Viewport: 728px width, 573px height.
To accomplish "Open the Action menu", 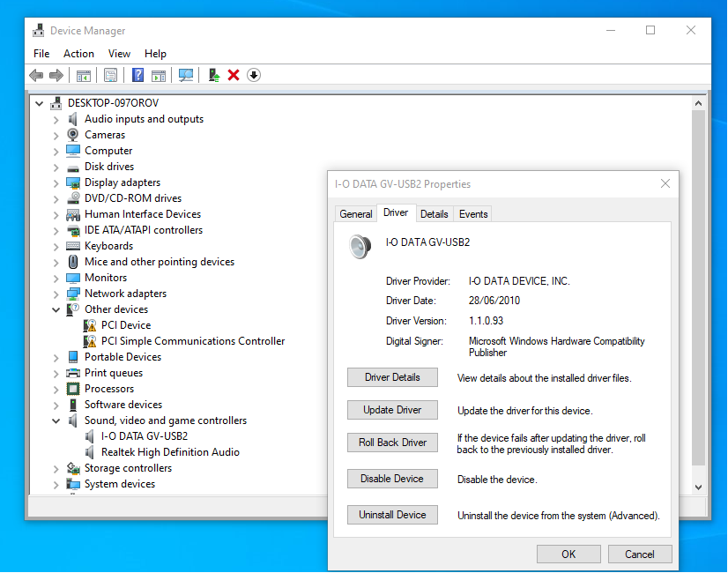I will [x=78, y=54].
